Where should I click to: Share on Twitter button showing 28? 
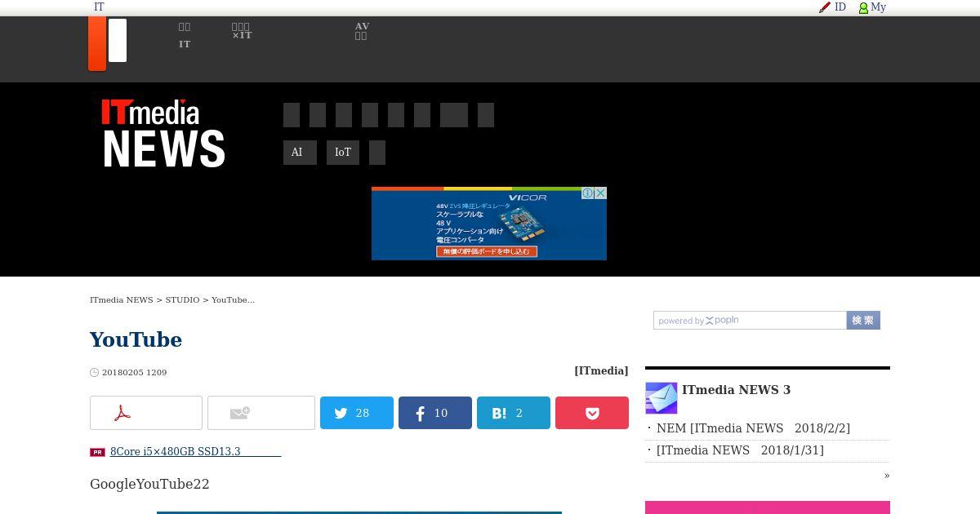(357, 413)
